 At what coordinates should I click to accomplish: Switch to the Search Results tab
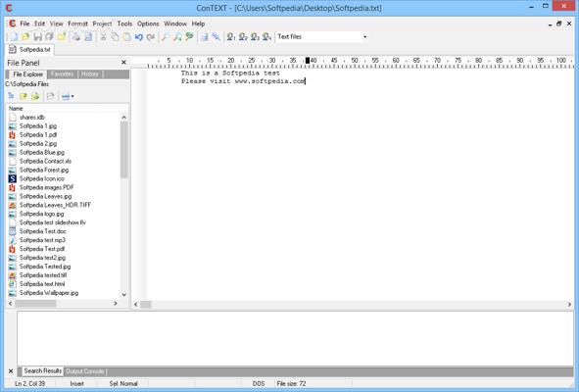coord(42,371)
